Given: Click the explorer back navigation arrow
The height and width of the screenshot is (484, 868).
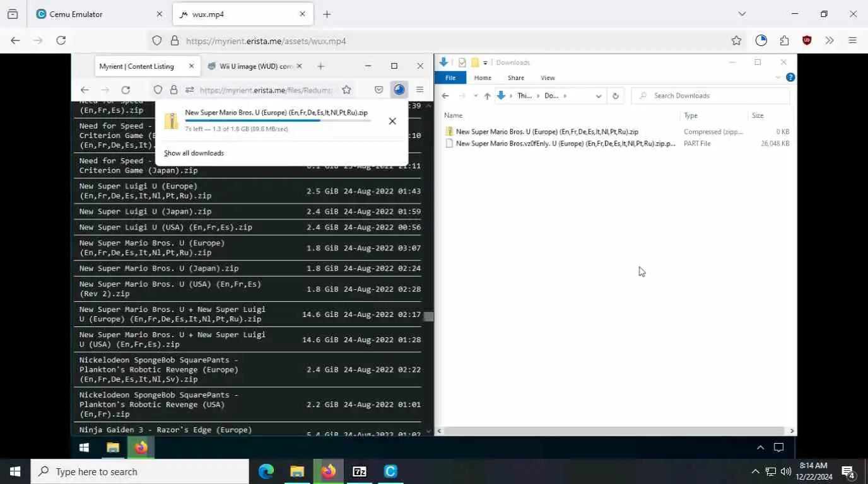Looking at the screenshot, I should pyautogui.click(x=445, y=96).
